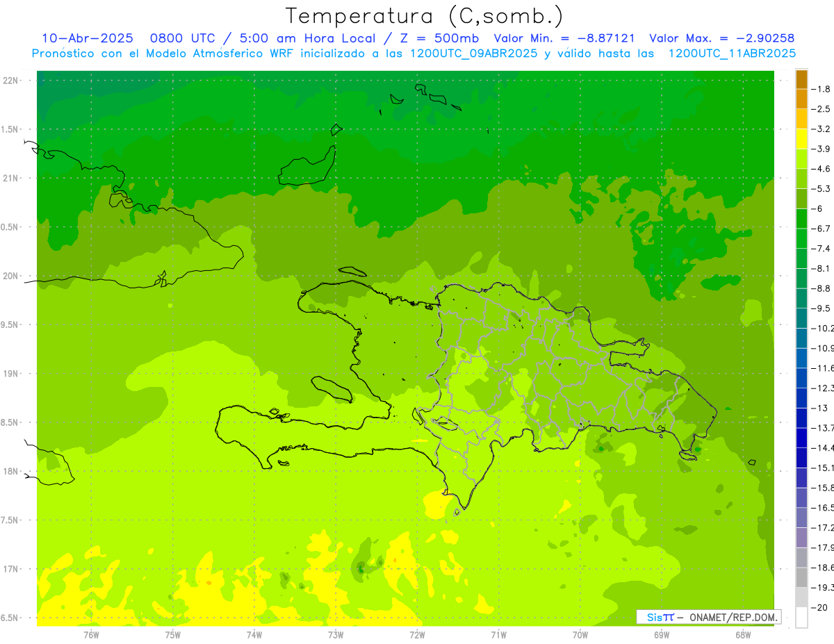
Task: Click the '-4.6' colorbar value
Action: pyautogui.click(x=821, y=169)
